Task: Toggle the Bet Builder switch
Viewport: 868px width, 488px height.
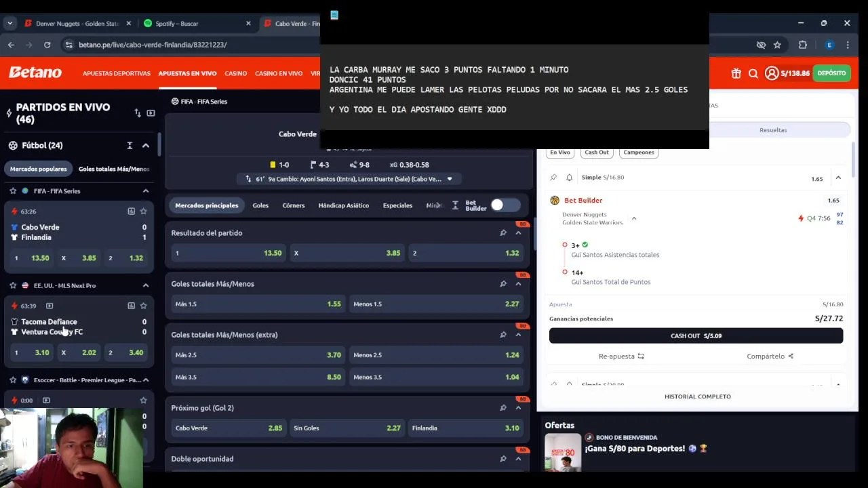Action: pyautogui.click(x=505, y=205)
